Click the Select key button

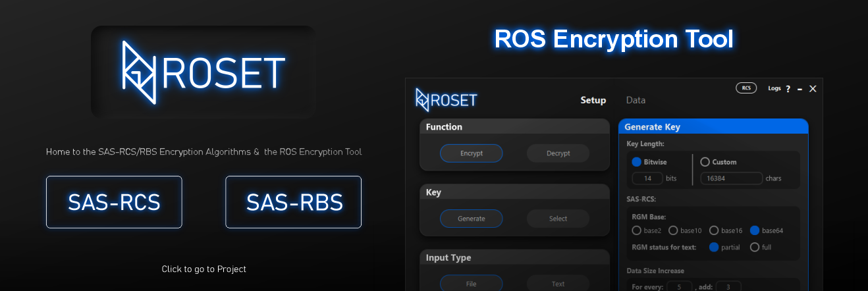(x=558, y=219)
